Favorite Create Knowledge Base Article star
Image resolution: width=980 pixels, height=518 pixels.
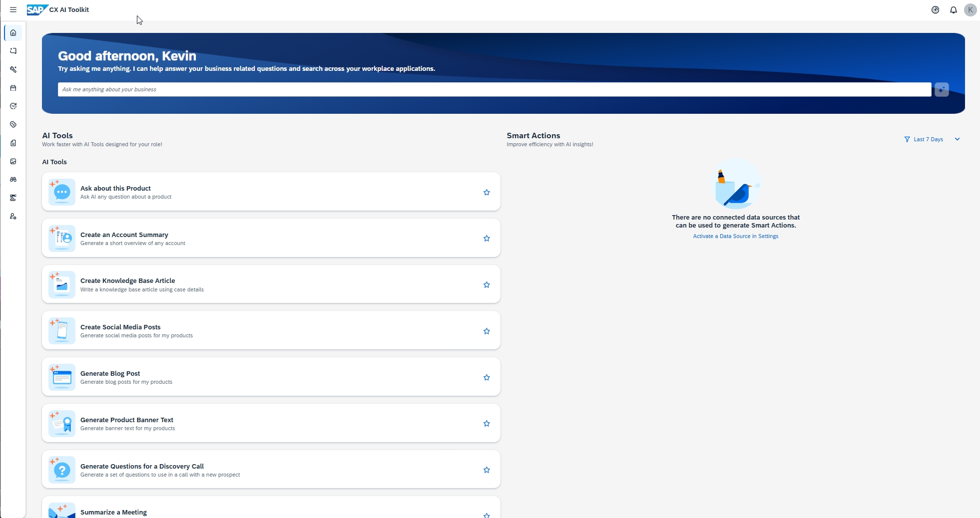pos(487,285)
